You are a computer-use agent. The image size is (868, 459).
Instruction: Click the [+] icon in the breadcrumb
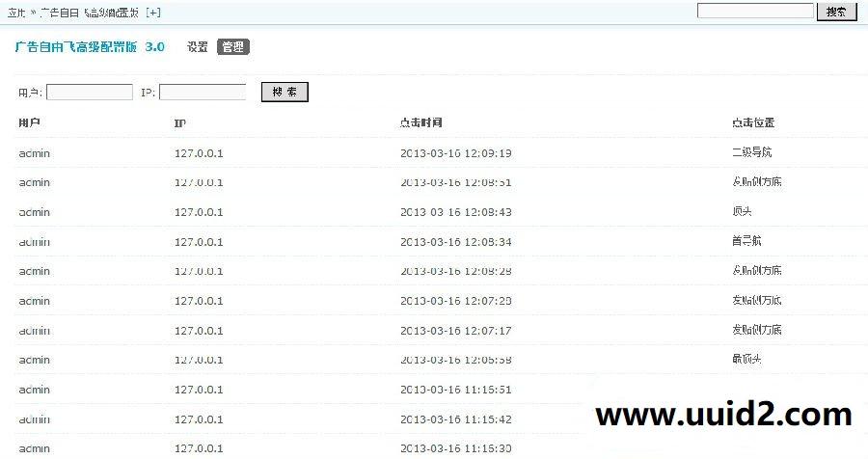pos(153,13)
